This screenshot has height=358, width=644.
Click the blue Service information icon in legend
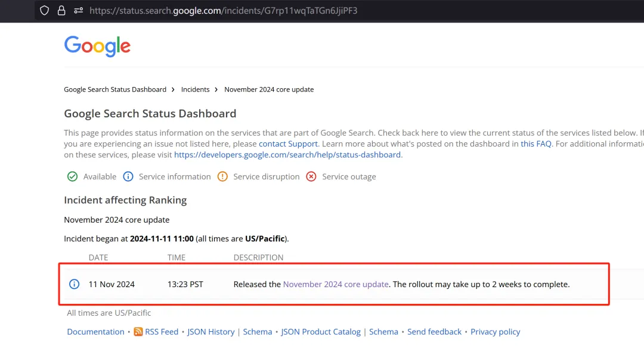128,177
